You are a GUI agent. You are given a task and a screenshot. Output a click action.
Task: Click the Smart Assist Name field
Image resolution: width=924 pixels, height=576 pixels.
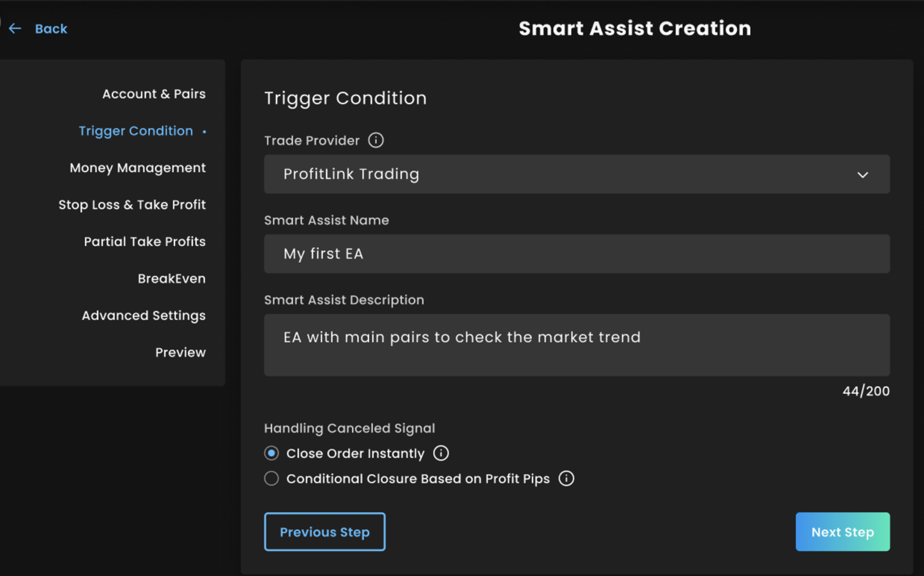[x=576, y=254]
